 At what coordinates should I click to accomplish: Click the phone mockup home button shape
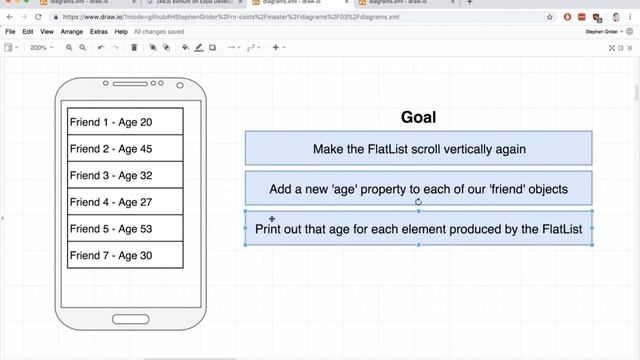[x=131, y=319]
